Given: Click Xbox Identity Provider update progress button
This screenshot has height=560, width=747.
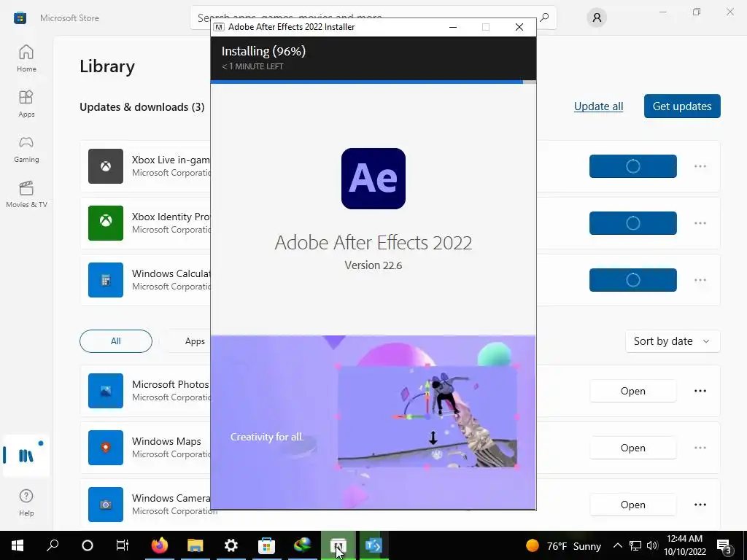Looking at the screenshot, I should click(x=632, y=223).
